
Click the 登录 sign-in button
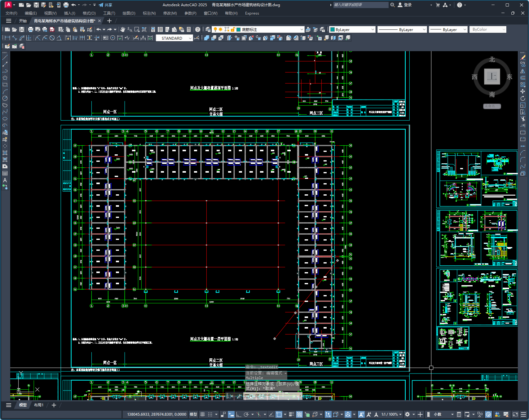(x=405, y=5)
